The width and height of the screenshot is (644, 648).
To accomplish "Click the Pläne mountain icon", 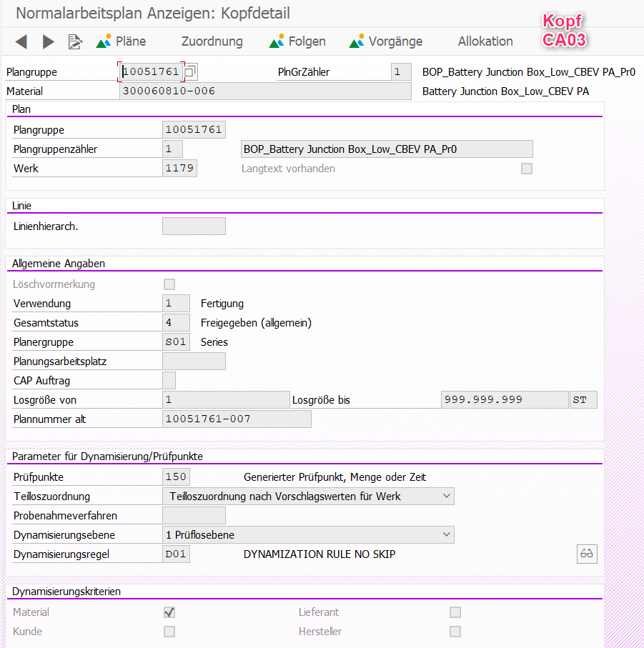I will pos(104,41).
